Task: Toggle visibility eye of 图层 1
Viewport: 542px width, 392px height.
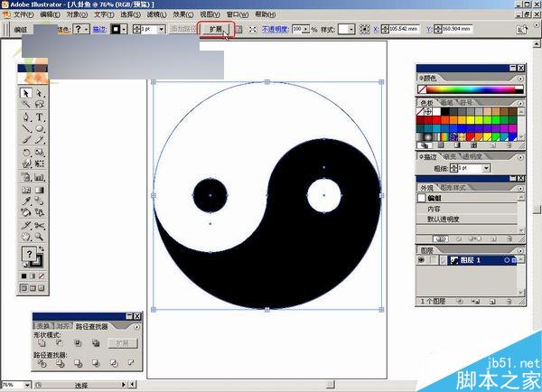Action: (x=422, y=260)
